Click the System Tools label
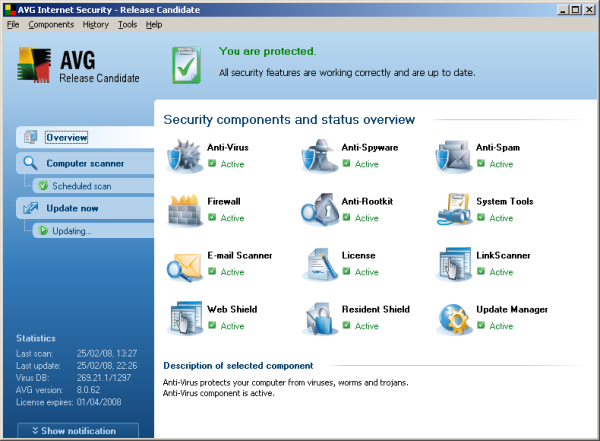This screenshot has width=600, height=441. coord(505,201)
